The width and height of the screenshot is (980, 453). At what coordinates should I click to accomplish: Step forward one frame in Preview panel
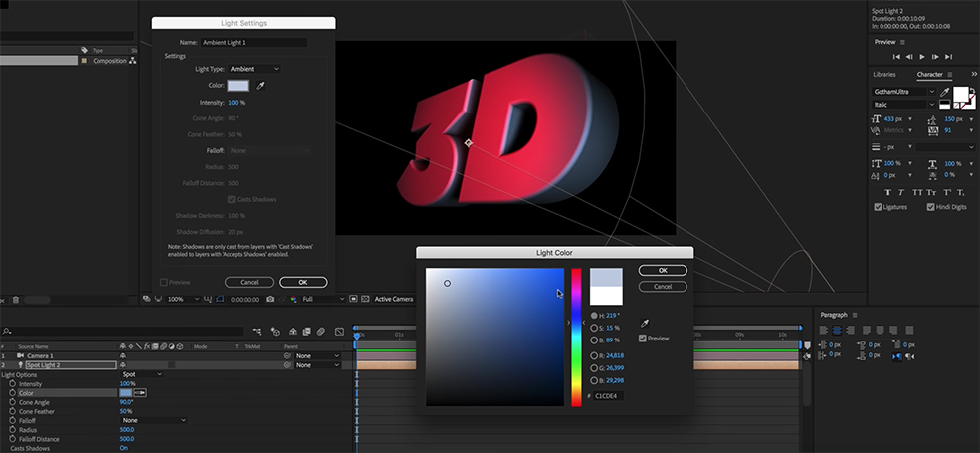click(x=935, y=57)
